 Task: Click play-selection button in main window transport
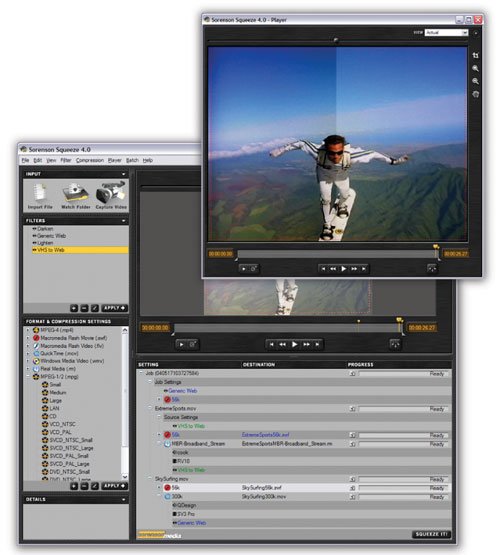tap(181, 344)
